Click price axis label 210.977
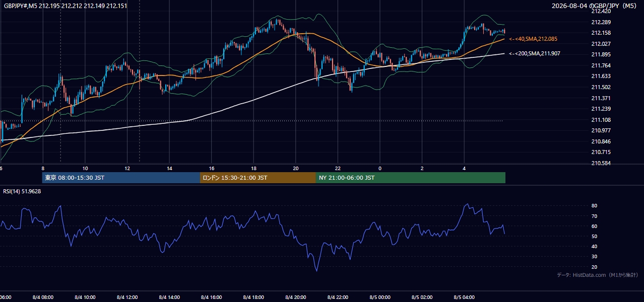 601,130
